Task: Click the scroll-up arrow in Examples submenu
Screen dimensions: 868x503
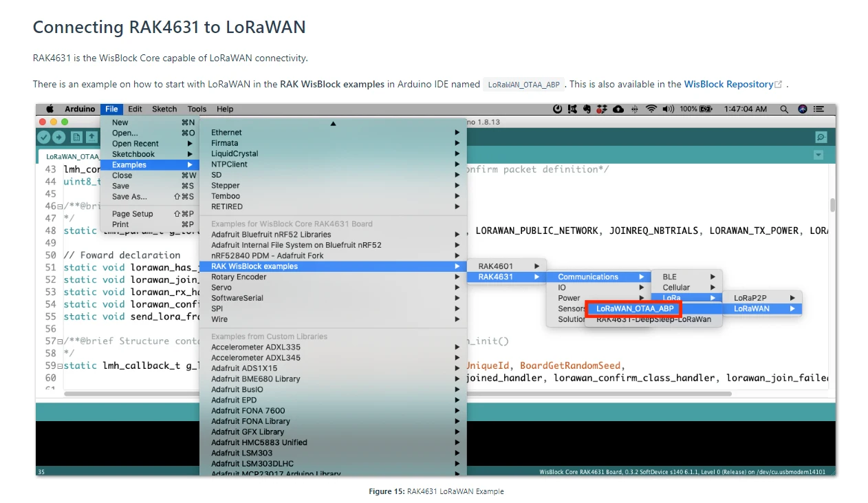Action: [333, 123]
